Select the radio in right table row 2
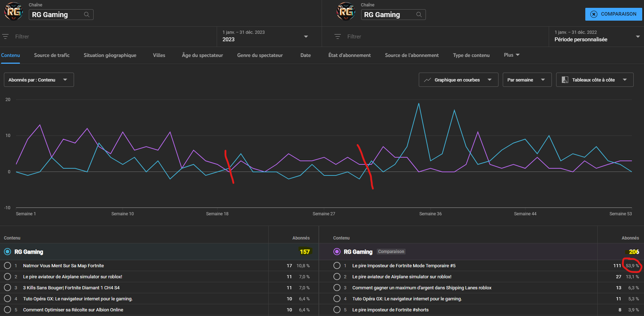The width and height of the screenshot is (644, 316). (x=337, y=276)
